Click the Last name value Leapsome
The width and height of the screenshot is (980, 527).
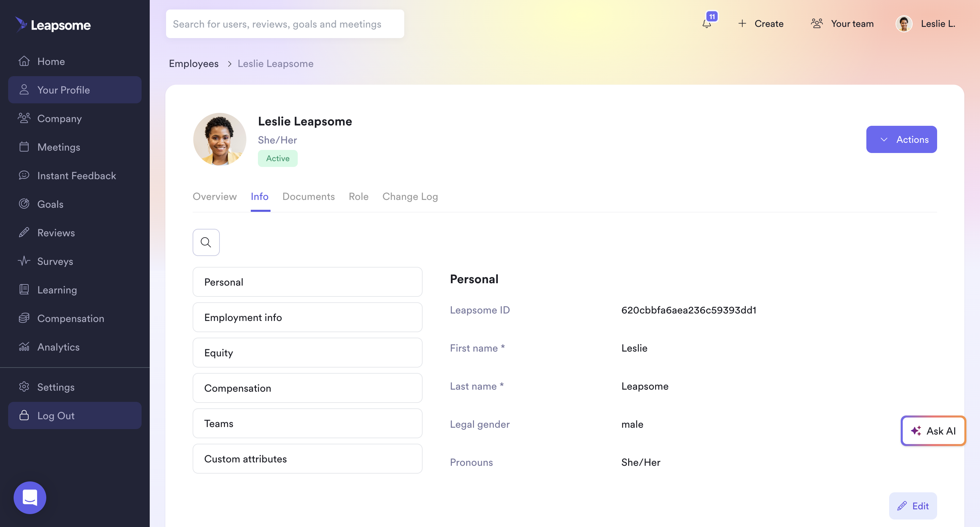(645, 386)
